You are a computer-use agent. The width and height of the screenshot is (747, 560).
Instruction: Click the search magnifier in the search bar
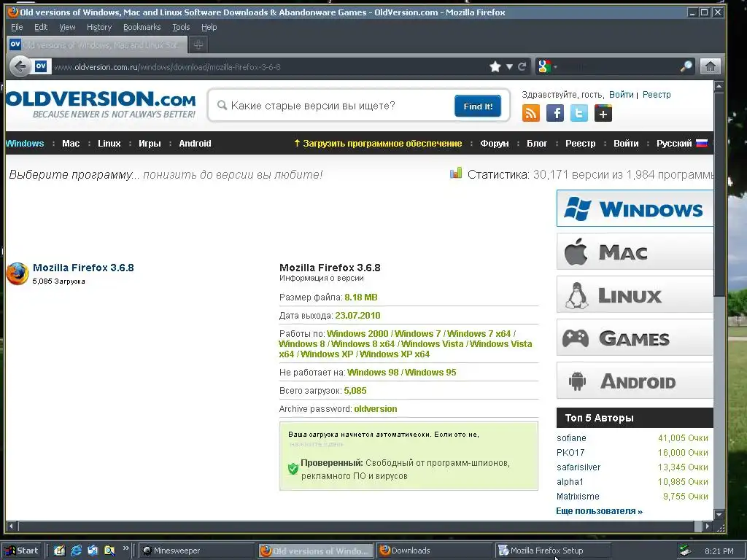[x=686, y=66]
